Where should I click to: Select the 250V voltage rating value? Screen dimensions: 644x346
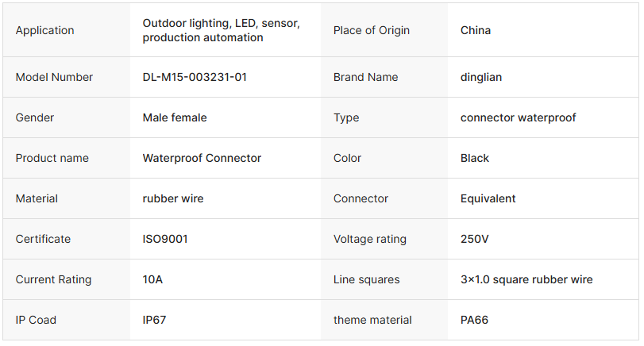pyautogui.click(x=475, y=239)
